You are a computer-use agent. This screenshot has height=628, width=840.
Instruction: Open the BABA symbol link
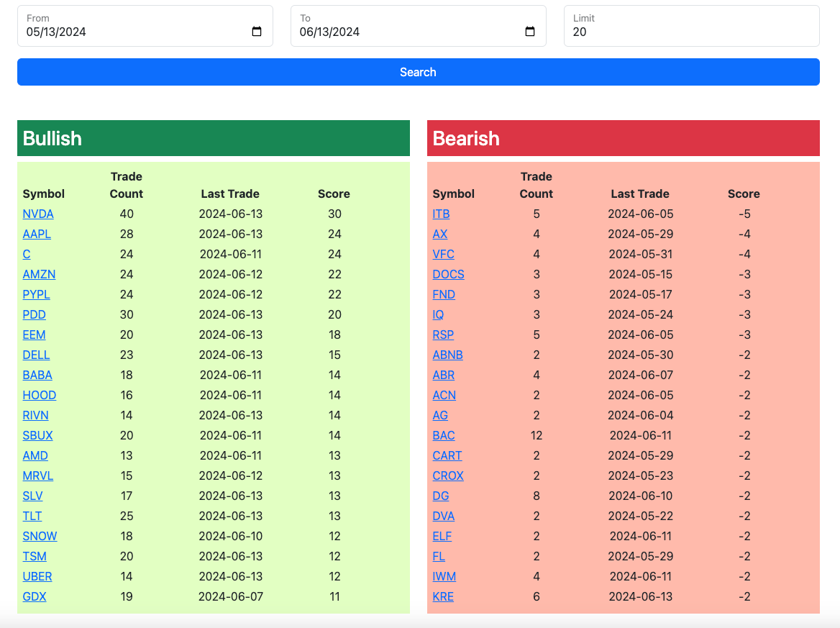[37, 375]
